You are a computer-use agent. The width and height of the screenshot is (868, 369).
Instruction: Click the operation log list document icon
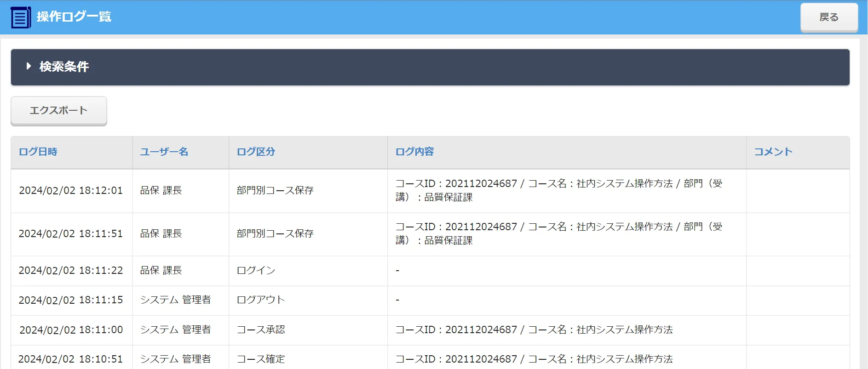point(21,17)
